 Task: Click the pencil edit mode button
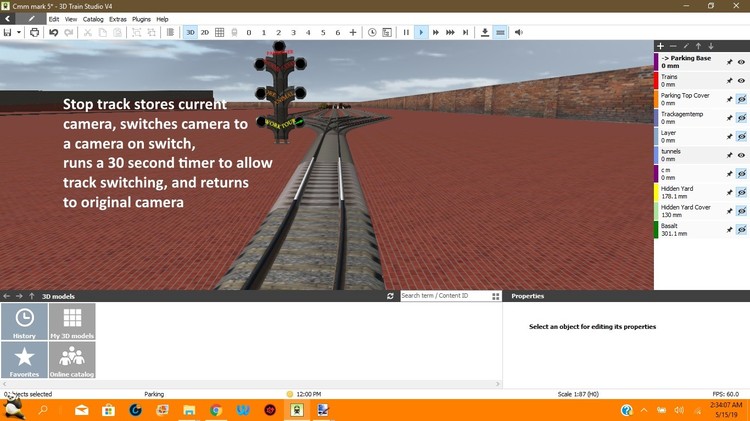point(32,19)
